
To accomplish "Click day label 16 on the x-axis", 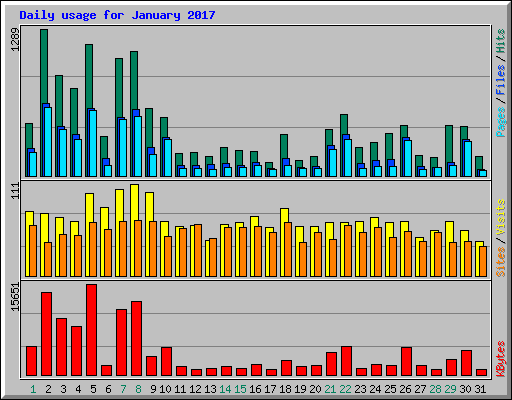I will click(x=255, y=389).
